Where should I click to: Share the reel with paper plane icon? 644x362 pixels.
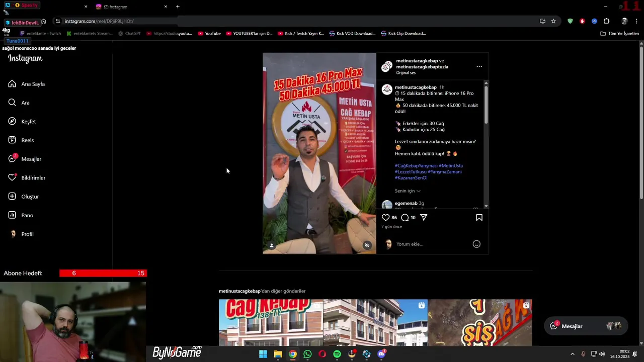(424, 218)
